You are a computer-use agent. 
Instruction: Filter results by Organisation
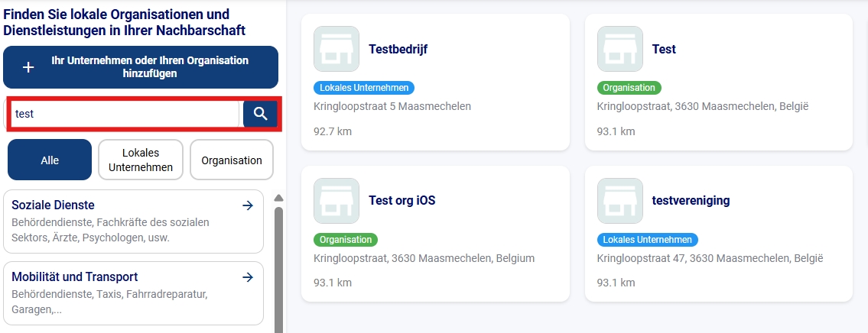232,160
